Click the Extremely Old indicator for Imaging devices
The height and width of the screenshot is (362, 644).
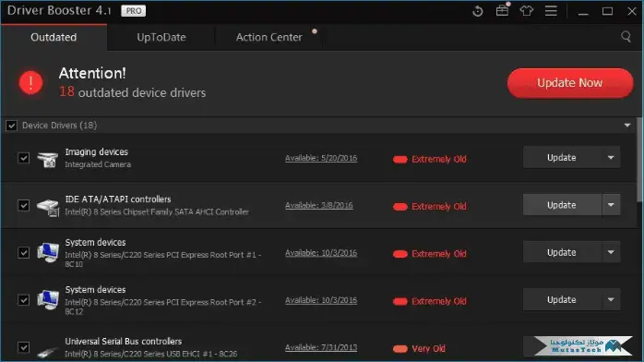click(400, 160)
